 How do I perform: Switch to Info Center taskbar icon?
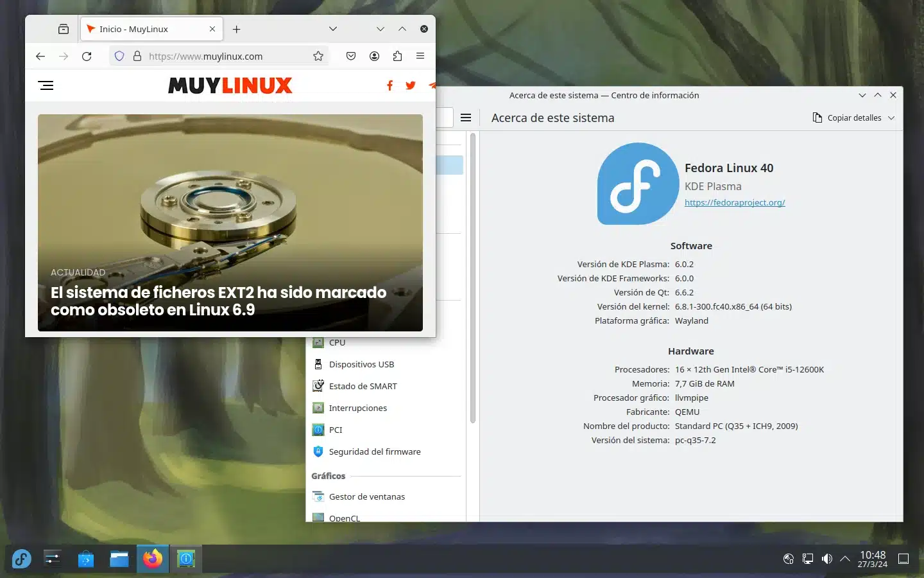click(x=186, y=559)
